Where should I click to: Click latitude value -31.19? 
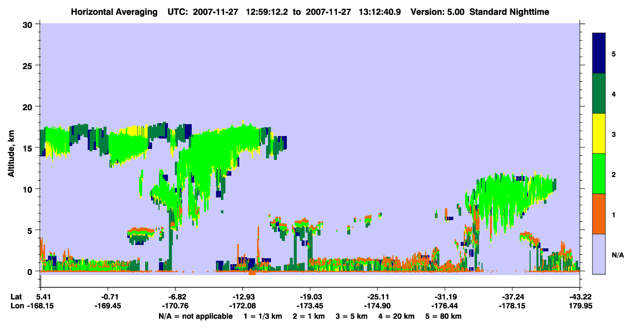pos(445,297)
